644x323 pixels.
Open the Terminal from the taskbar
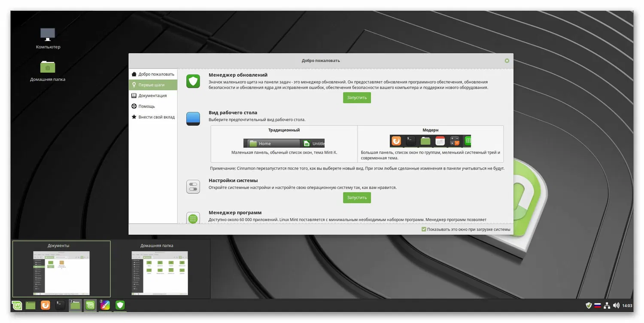click(60, 305)
